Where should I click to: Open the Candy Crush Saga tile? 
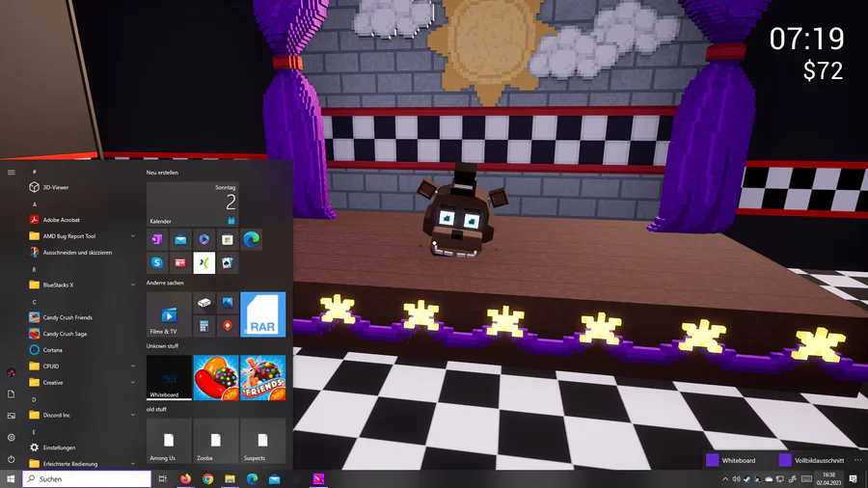pos(216,377)
